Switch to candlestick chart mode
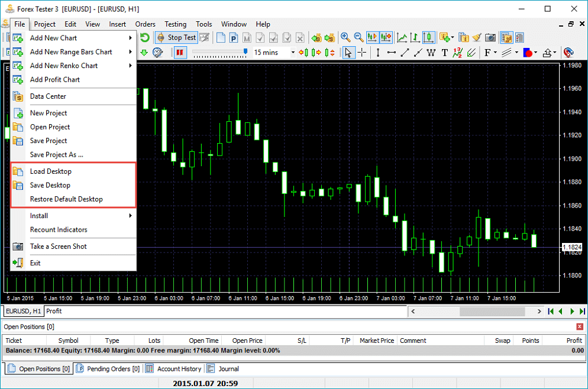Screen dimensions: 588x389 pos(429,37)
